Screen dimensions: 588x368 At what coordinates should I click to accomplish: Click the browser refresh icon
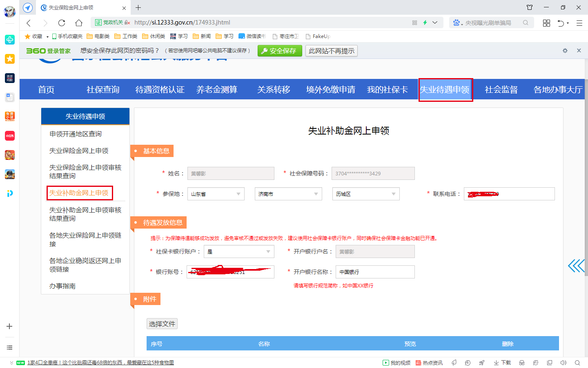62,23
